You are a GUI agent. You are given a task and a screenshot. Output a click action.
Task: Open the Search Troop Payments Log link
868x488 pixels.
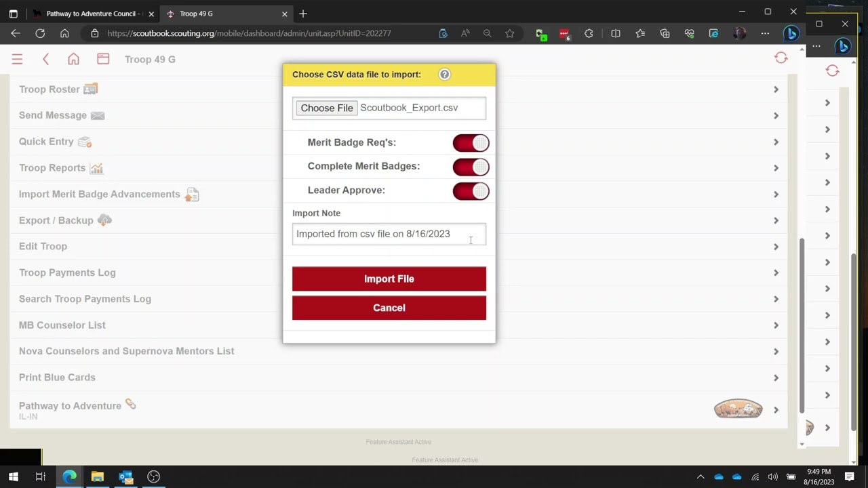(85, 299)
